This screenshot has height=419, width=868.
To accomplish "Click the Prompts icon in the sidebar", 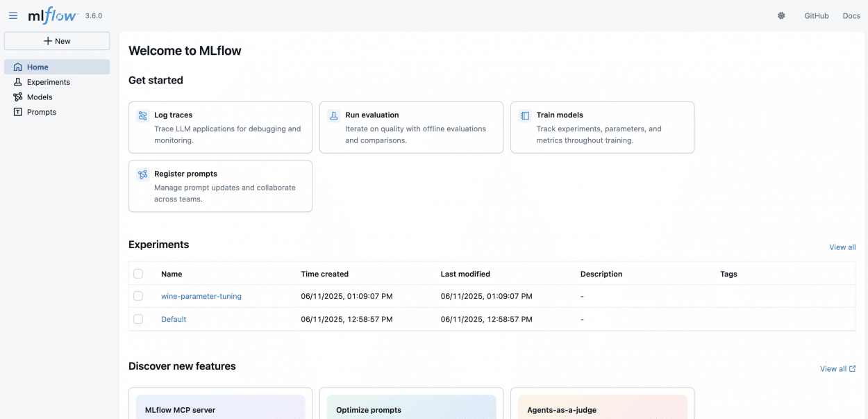I will [17, 111].
